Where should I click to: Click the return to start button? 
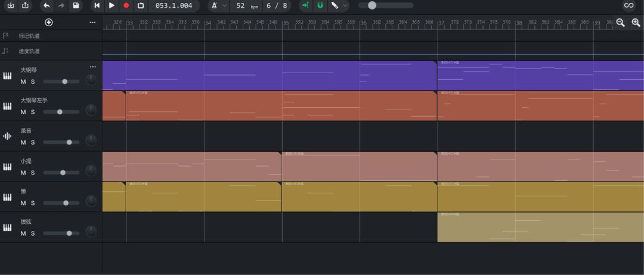click(97, 5)
